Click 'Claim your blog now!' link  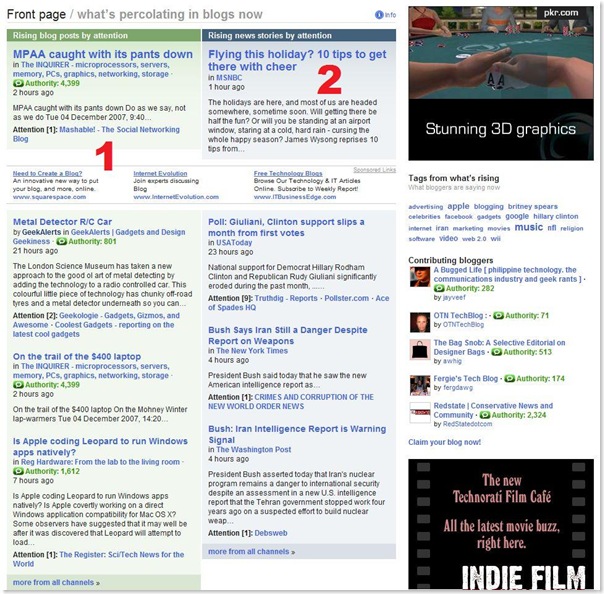445,442
